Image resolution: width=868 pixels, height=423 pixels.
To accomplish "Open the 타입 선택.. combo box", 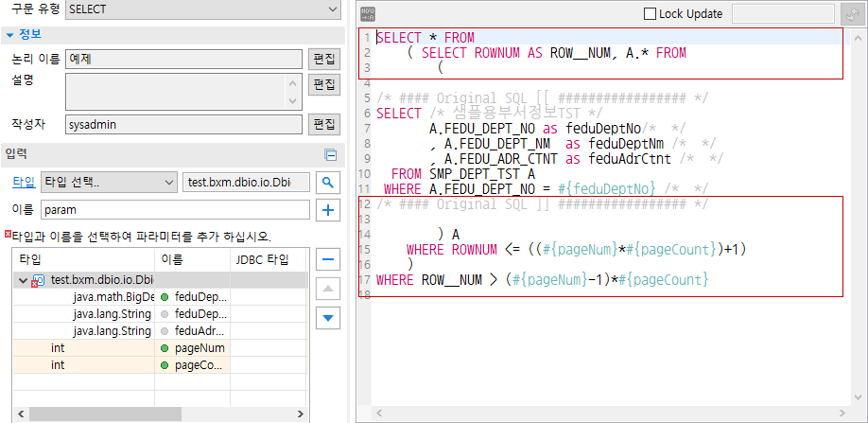I will pos(109,182).
